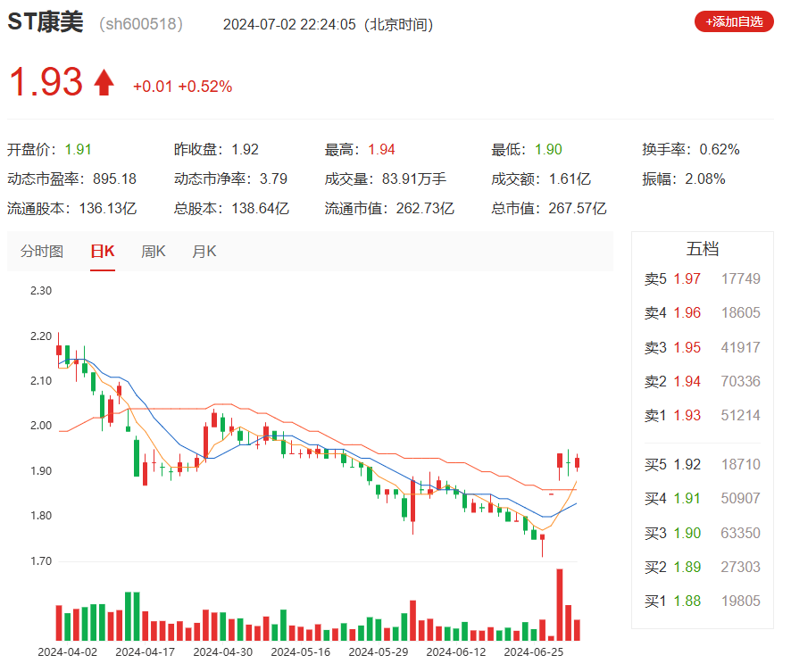Switch to the 分时图 tab
This screenshot has height=672, width=791.
pos(42,251)
